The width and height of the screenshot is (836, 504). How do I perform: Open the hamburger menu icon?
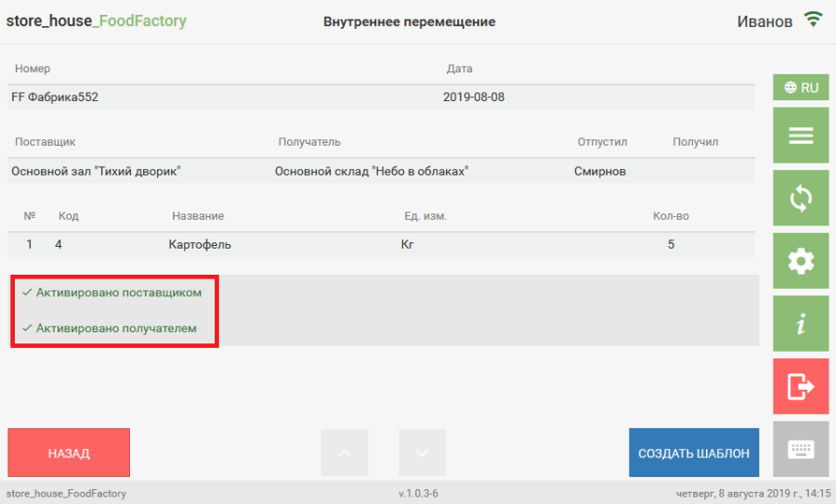pyautogui.click(x=800, y=136)
